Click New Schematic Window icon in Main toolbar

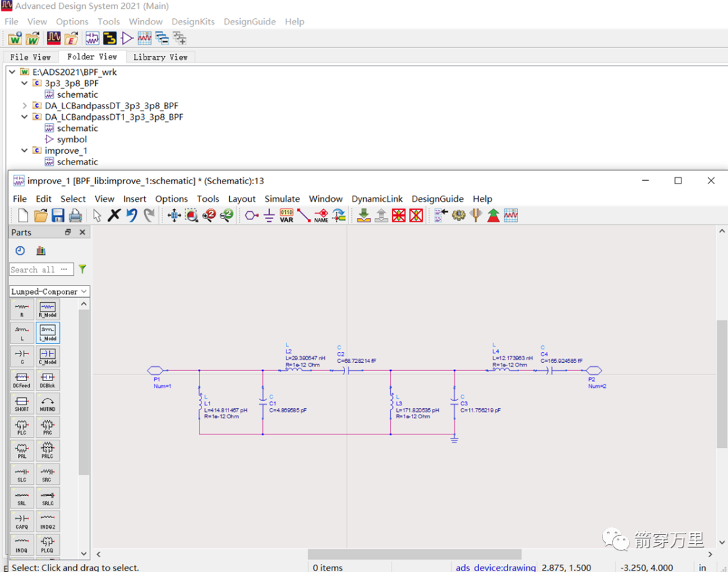pyautogui.click(x=92, y=38)
